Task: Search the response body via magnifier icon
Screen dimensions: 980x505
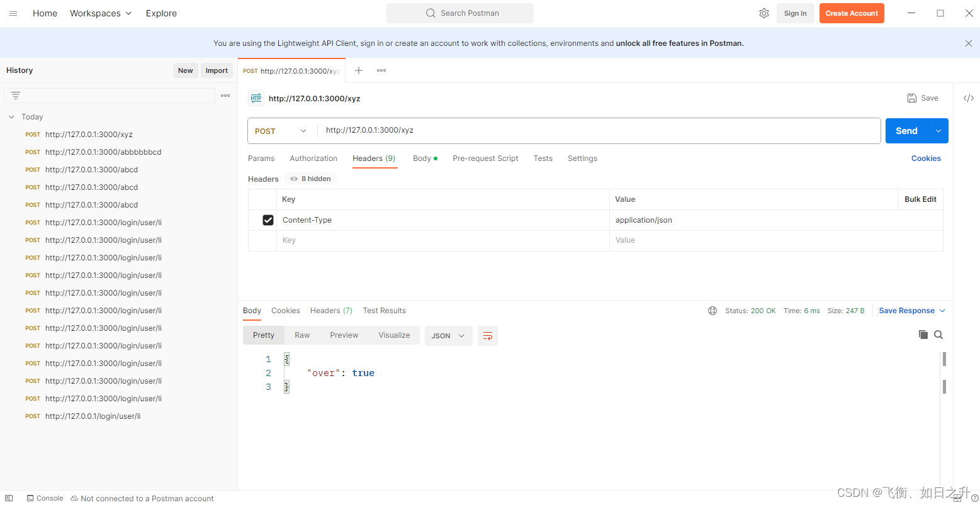Action: [x=938, y=335]
